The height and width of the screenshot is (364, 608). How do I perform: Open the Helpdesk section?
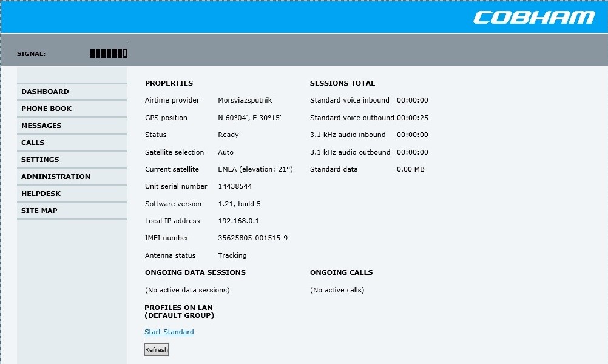pyautogui.click(x=41, y=194)
